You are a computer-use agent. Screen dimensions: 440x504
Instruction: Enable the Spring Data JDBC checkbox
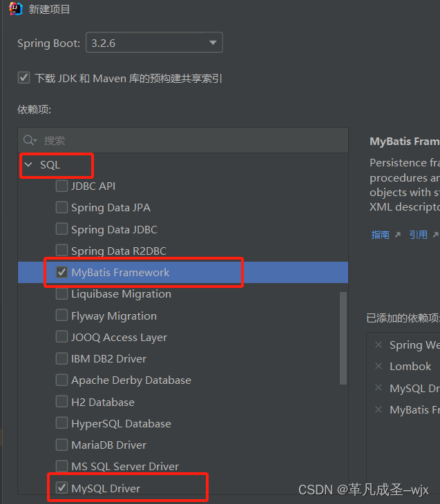click(x=61, y=229)
